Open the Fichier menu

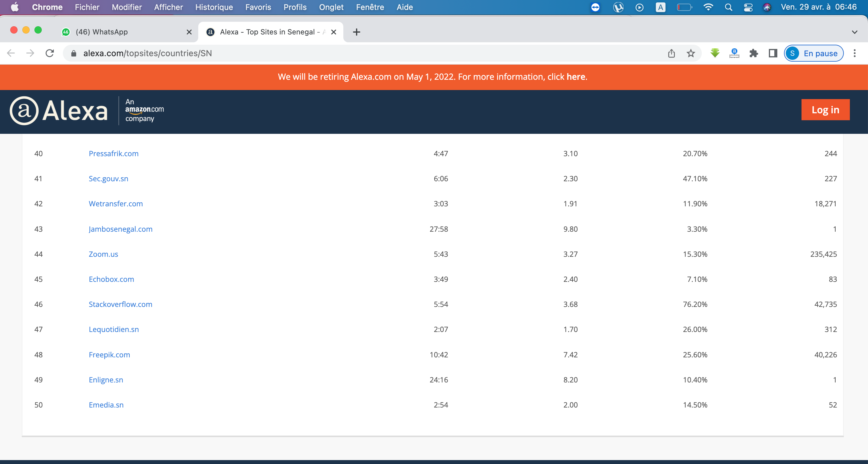click(x=87, y=7)
